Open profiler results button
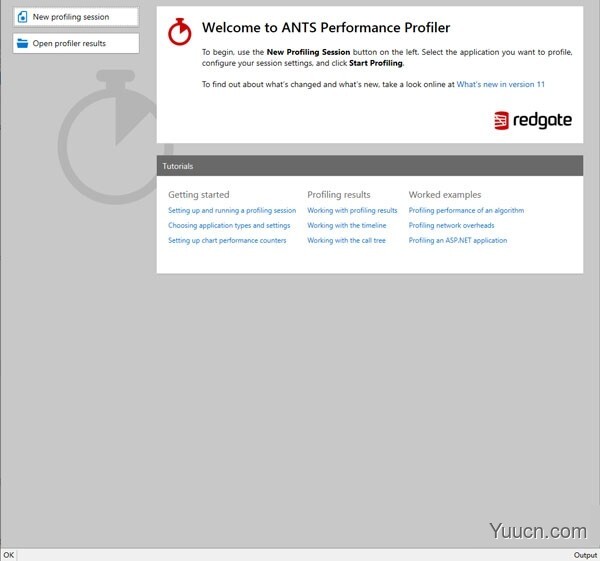 (76, 43)
